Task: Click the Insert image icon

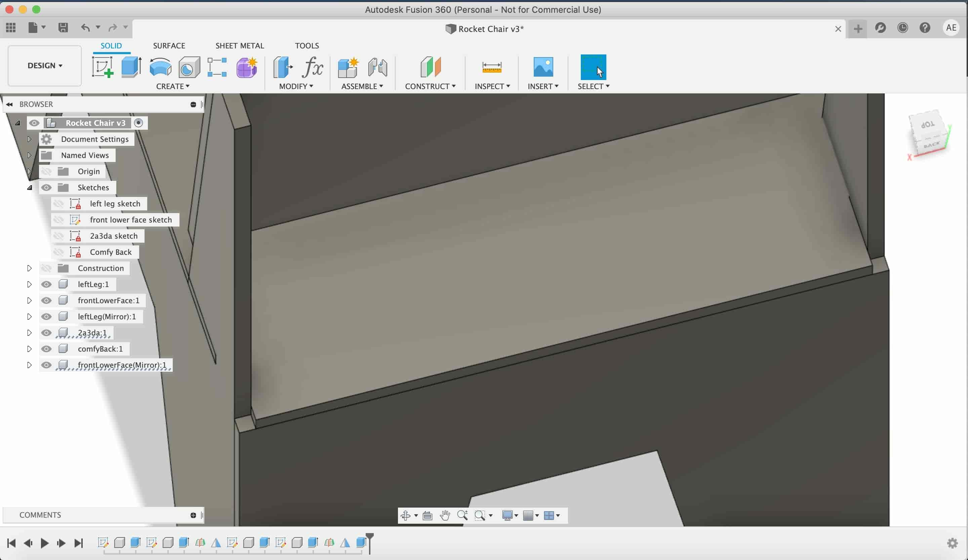Action: [543, 67]
